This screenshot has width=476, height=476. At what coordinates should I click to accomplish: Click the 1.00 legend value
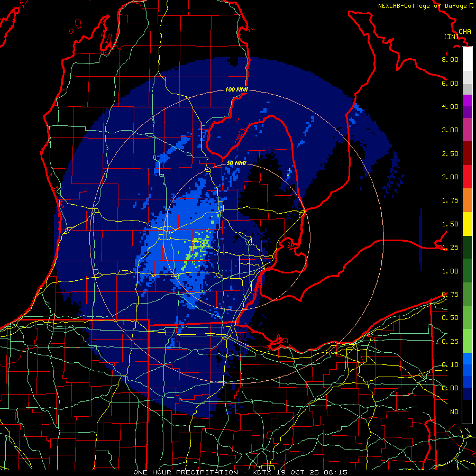[450, 271]
